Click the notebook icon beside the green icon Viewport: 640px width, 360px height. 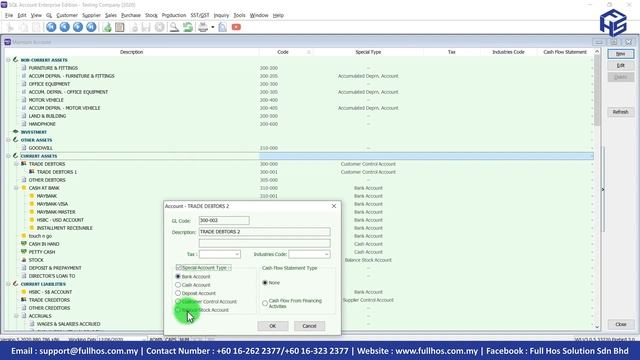click(120, 27)
